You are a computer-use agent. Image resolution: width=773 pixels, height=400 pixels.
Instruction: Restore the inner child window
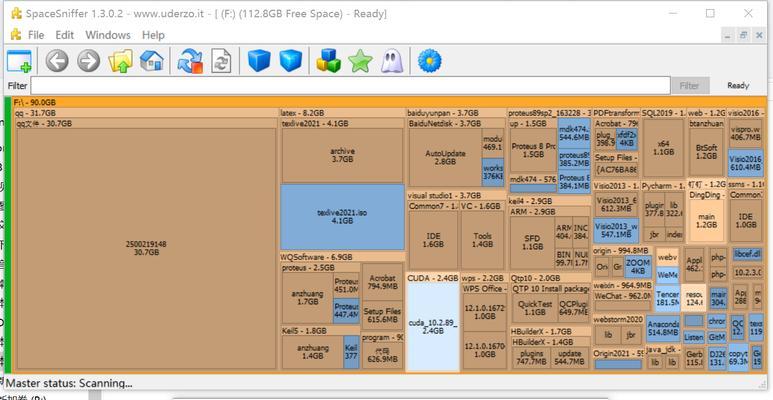744,35
